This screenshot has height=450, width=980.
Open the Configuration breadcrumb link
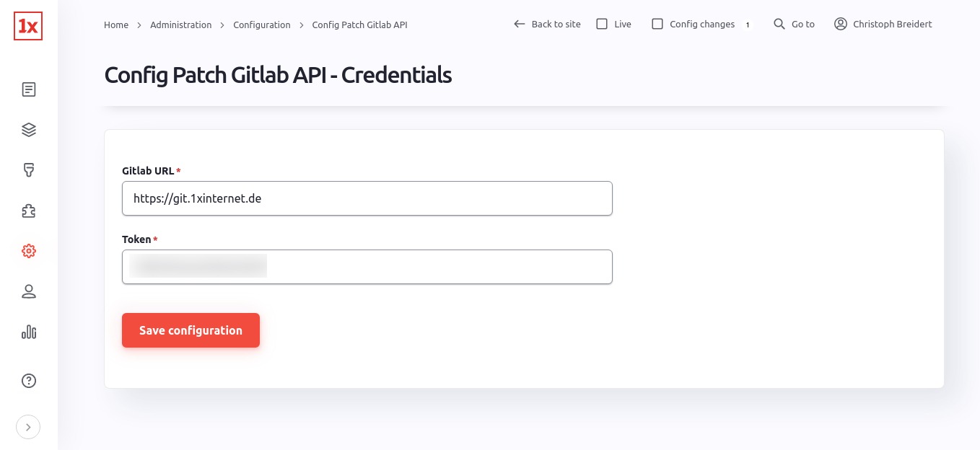(x=262, y=25)
